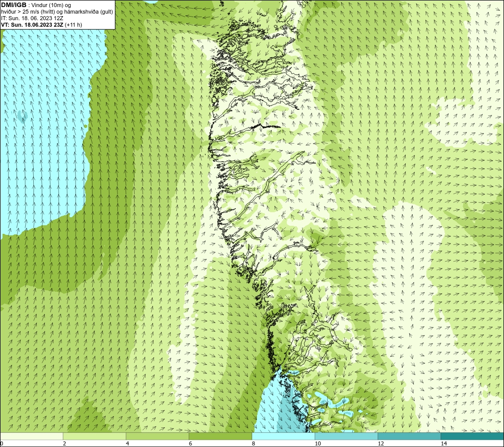Screen dimensions: 504x447
Task: Click the scale label '0'
Action: point(2,443)
